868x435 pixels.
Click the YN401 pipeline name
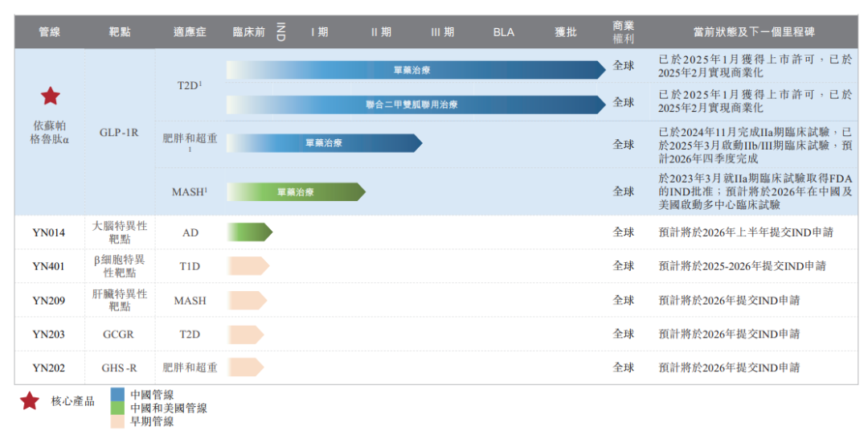[49, 266]
